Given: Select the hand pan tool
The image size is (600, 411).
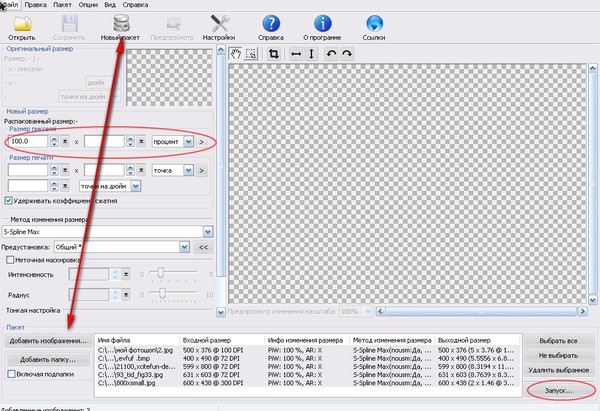Looking at the screenshot, I should pos(236,54).
